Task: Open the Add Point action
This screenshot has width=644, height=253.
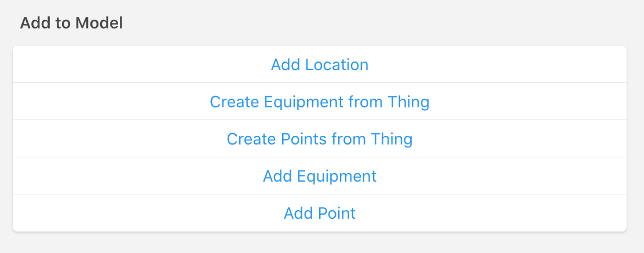Action: click(x=320, y=214)
